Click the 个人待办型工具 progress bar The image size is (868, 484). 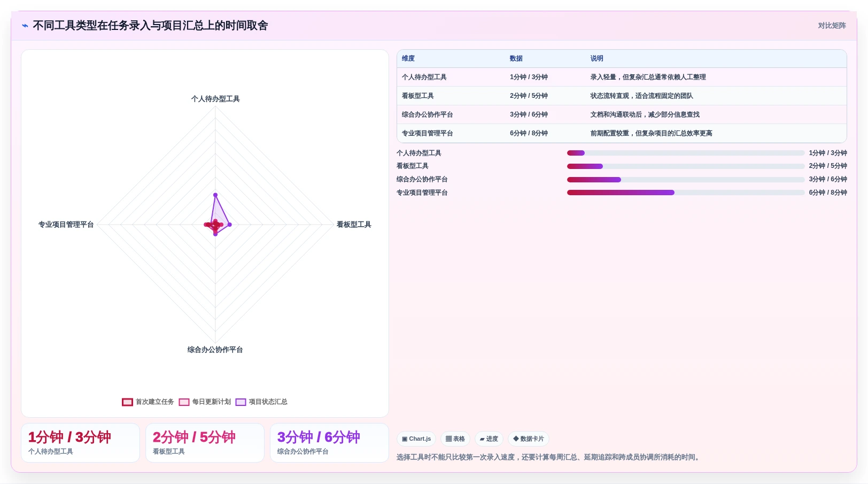pos(686,153)
